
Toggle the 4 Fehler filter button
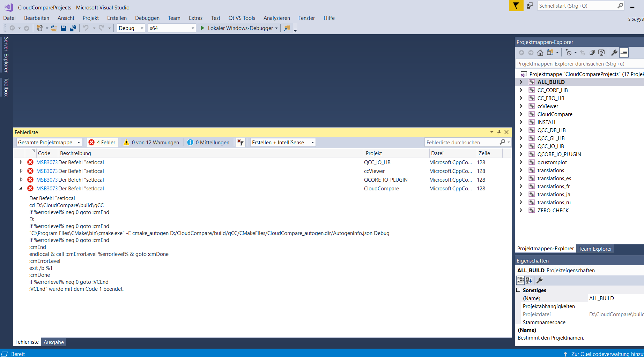click(102, 142)
